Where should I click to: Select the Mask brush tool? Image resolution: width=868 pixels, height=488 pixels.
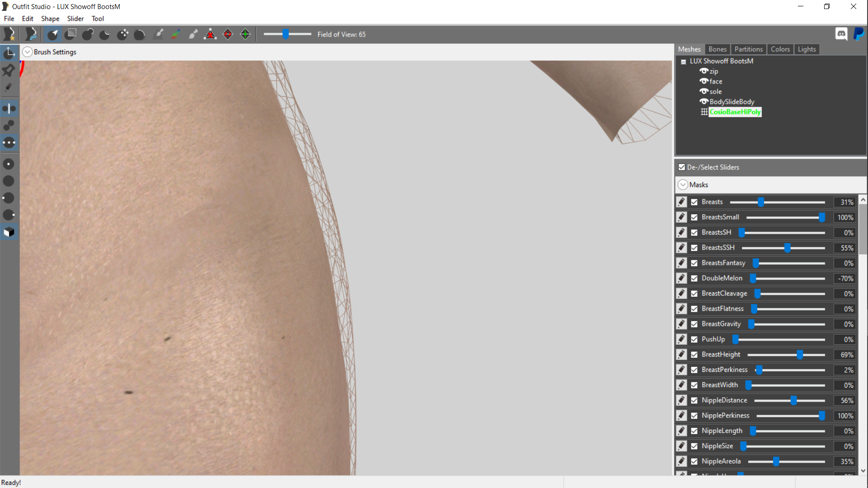click(x=71, y=34)
